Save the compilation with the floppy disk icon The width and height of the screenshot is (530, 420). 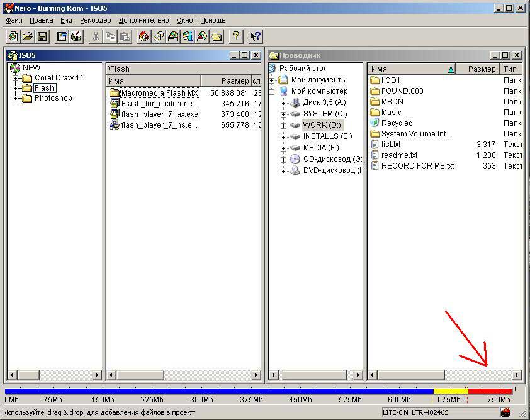point(42,36)
